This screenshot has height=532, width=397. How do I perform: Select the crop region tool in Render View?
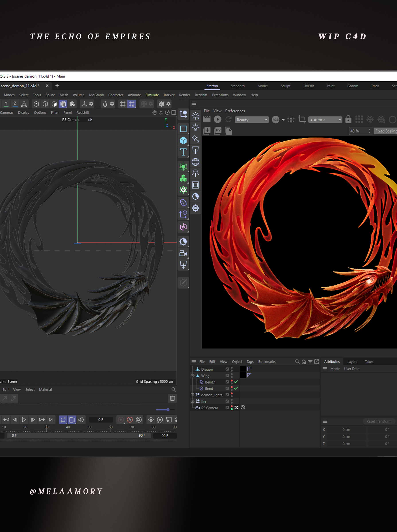click(x=302, y=119)
